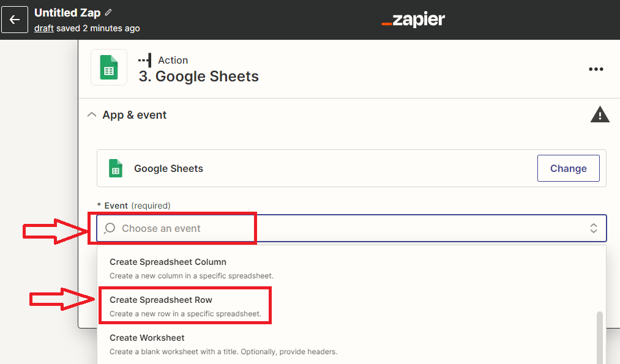
Task: Collapse the App & event section chevron
Action: point(92,114)
